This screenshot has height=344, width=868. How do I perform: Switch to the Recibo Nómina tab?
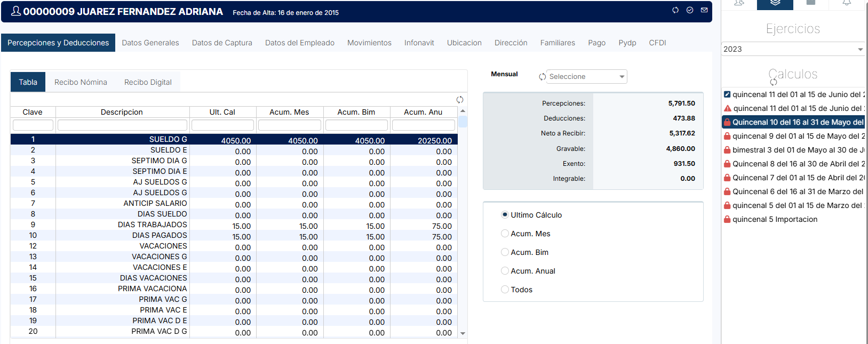[81, 82]
